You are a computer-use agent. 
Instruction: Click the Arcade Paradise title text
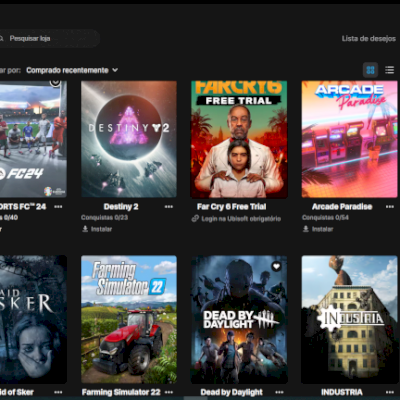[342, 207]
